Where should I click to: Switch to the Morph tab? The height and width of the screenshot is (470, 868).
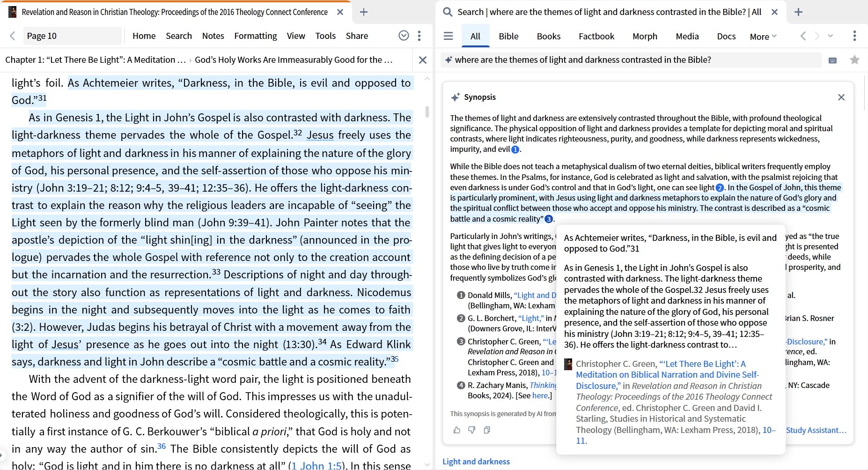(645, 36)
